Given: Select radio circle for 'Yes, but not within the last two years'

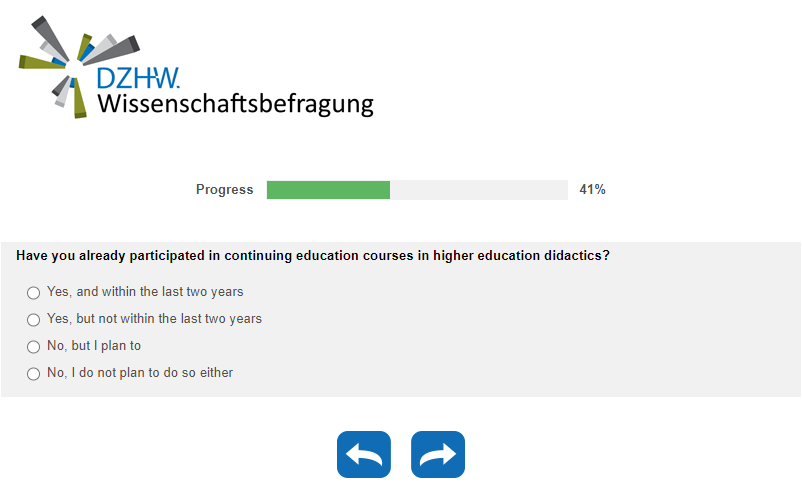Looking at the screenshot, I should click(x=33, y=320).
